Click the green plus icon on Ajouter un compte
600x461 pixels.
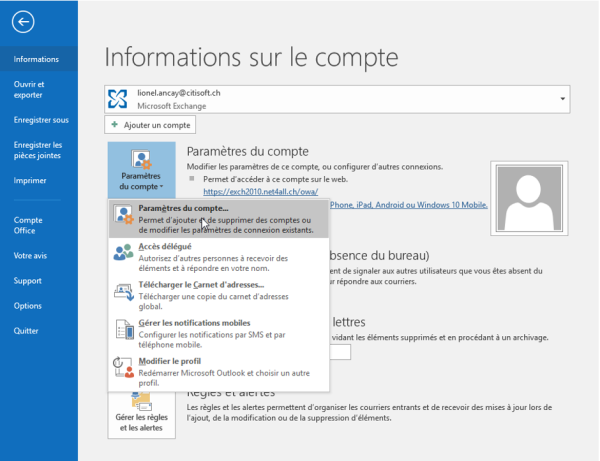pyautogui.click(x=114, y=124)
